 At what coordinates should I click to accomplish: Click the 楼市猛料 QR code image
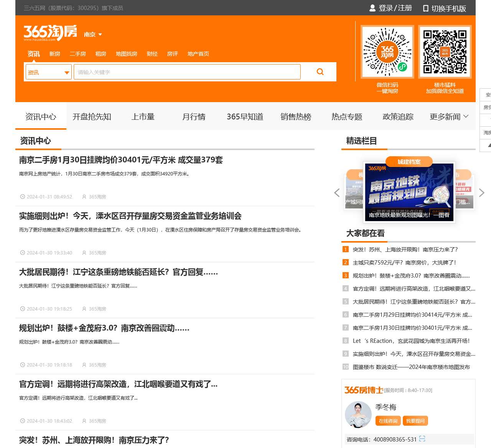pyautogui.click(x=445, y=51)
